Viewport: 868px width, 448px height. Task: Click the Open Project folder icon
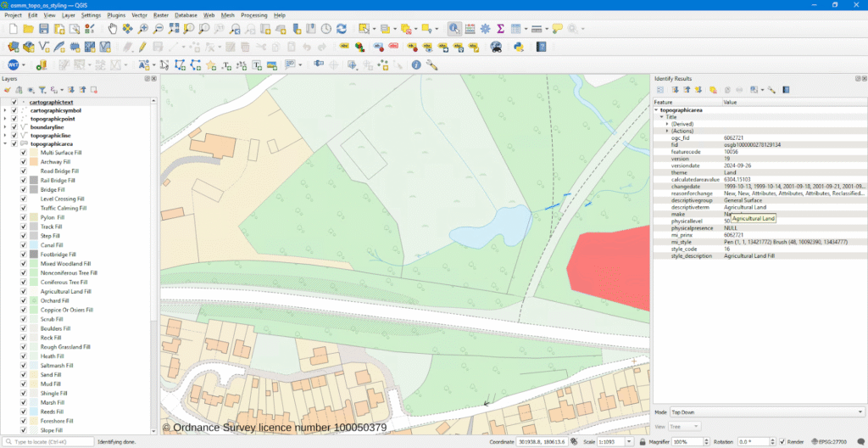coord(28,29)
